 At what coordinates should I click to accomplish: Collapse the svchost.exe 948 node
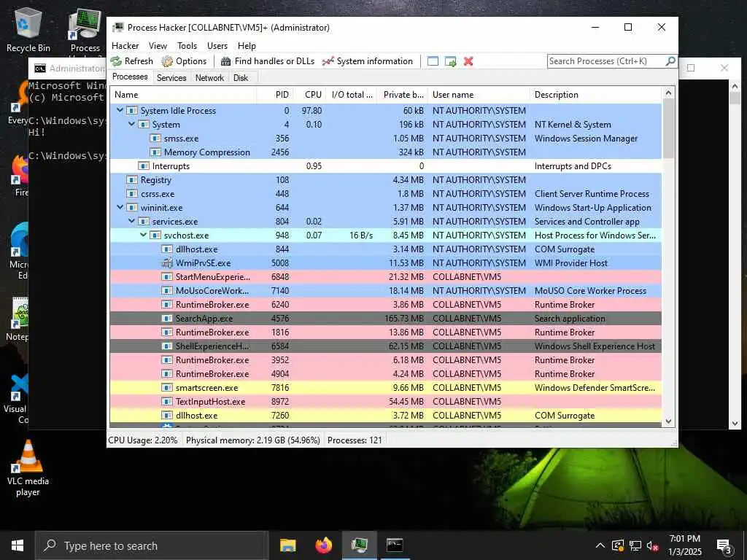(x=144, y=235)
